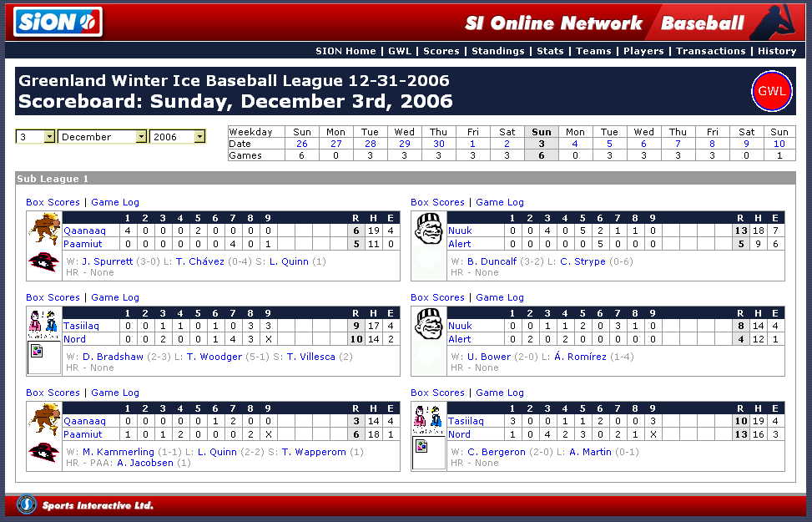Open Scores in the navigation bar
Image resolution: width=812 pixels, height=522 pixels.
441,51
